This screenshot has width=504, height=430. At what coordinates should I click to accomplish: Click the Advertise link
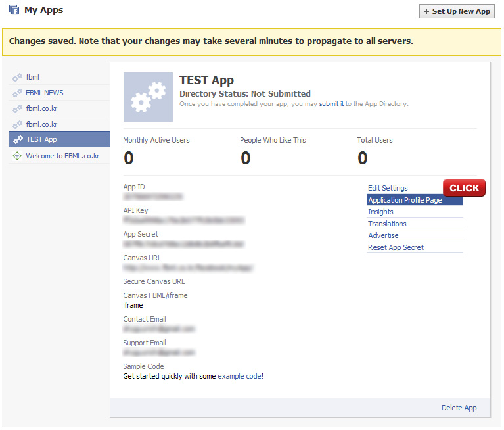tap(383, 235)
